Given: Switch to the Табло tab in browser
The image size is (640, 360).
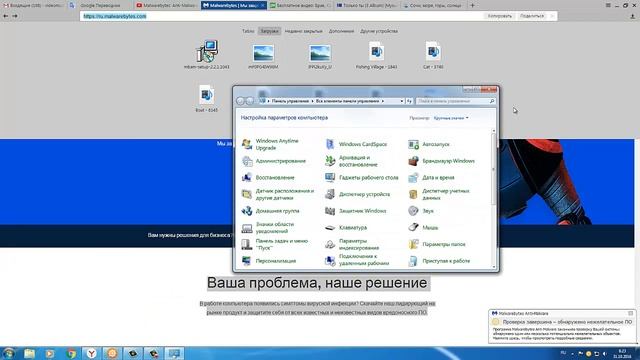Looking at the screenshot, I should (248, 31).
